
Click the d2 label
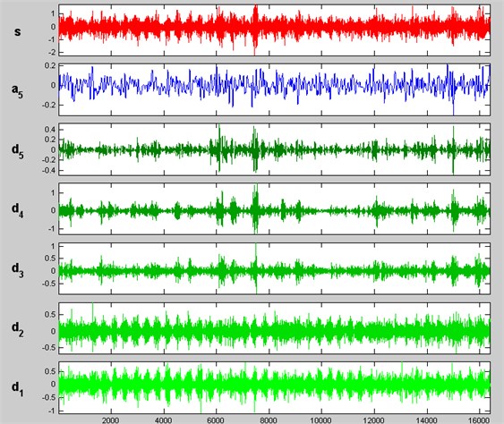[x=17, y=329]
